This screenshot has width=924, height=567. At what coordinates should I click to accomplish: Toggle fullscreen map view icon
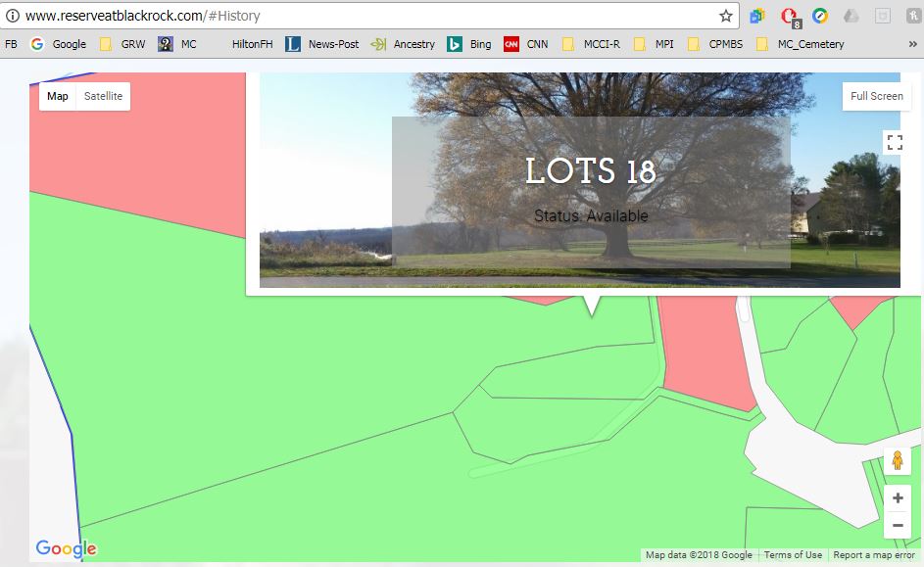[895, 142]
